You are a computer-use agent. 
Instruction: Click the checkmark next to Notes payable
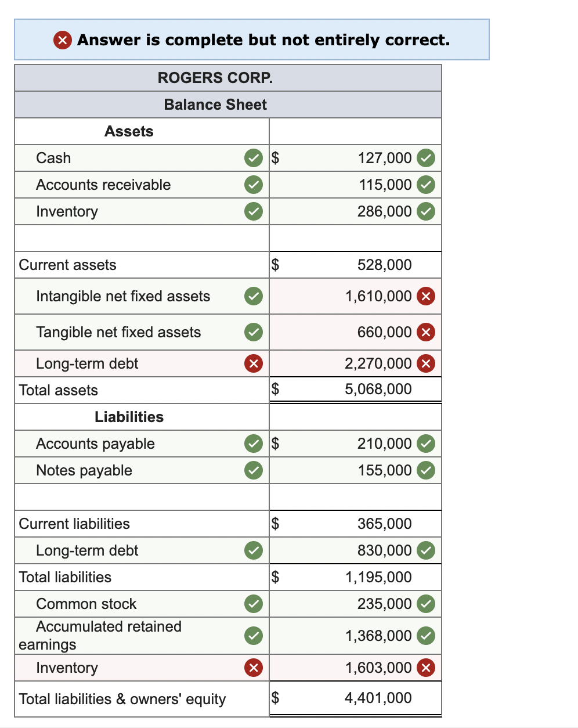(253, 470)
